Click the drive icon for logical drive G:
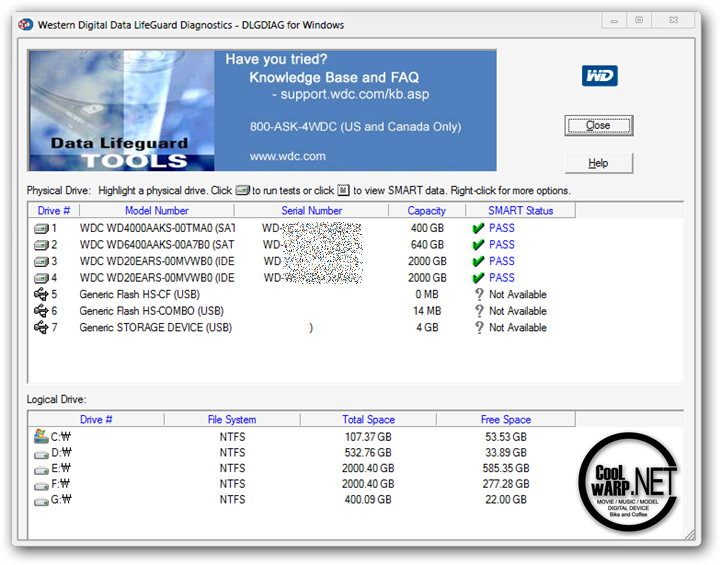 pos(41,502)
